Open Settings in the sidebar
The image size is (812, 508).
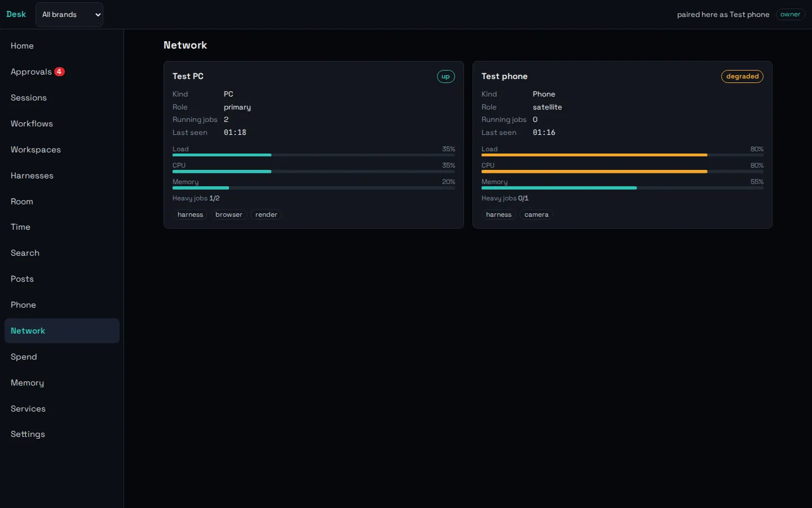click(x=62, y=434)
